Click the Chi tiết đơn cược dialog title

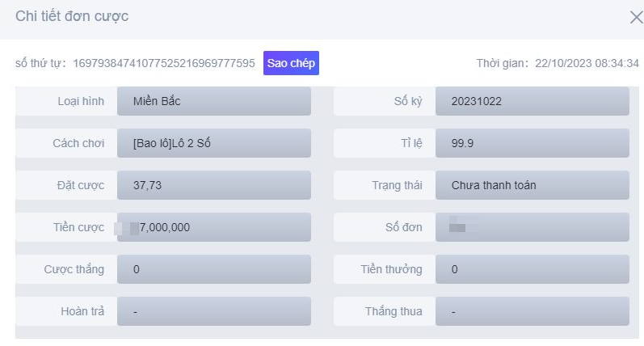(72, 17)
